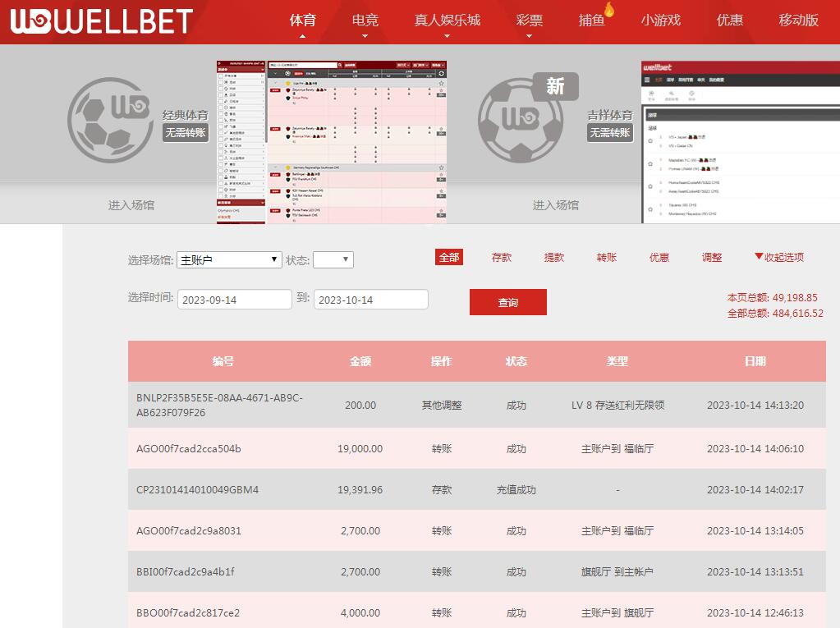The width and height of the screenshot is (840, 628).
Task: Open the 选择场馆 主账户 dropdown
Action: tap(229, 259)
